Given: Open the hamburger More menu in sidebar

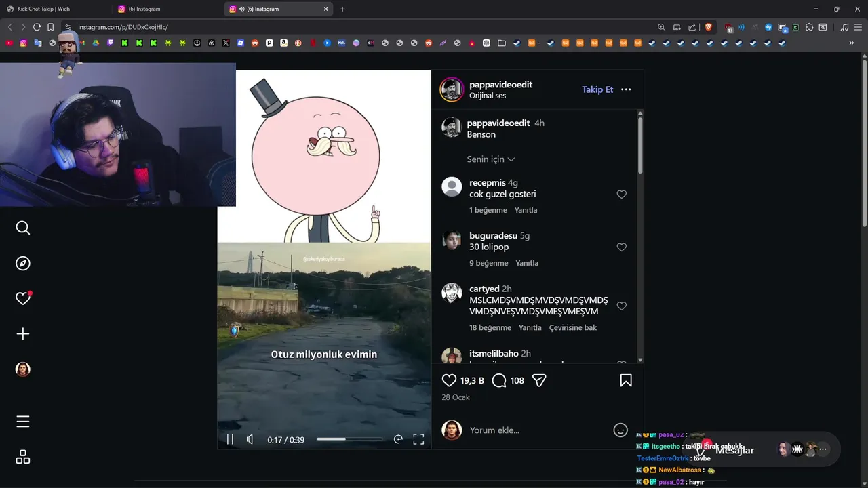Looking at the screenshot, I should tap(23, 422).
